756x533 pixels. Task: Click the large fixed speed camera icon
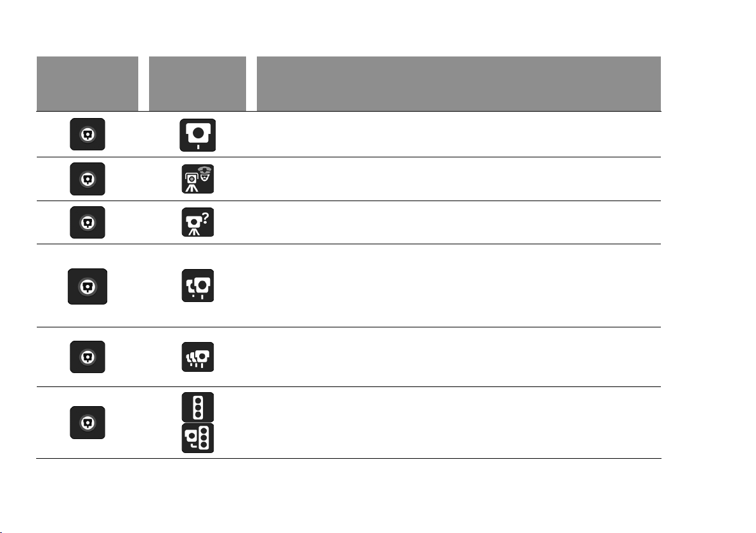pyautogui.click(x=198, y=135)
